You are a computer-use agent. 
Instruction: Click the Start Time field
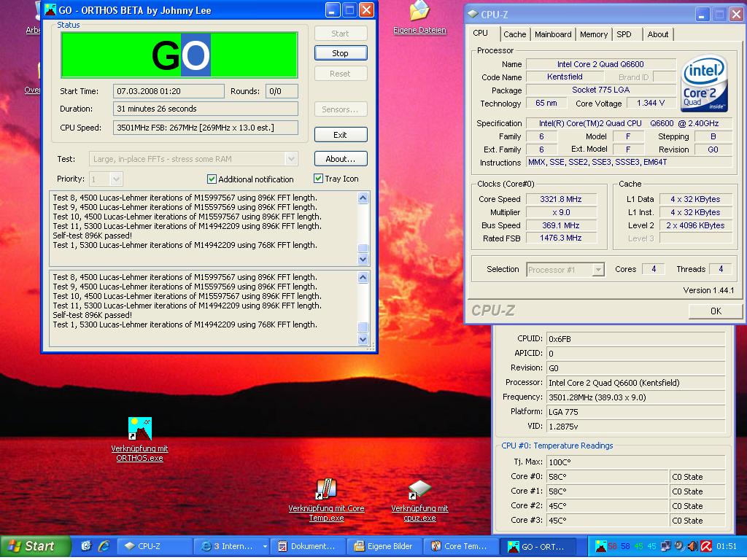(169, 91)
